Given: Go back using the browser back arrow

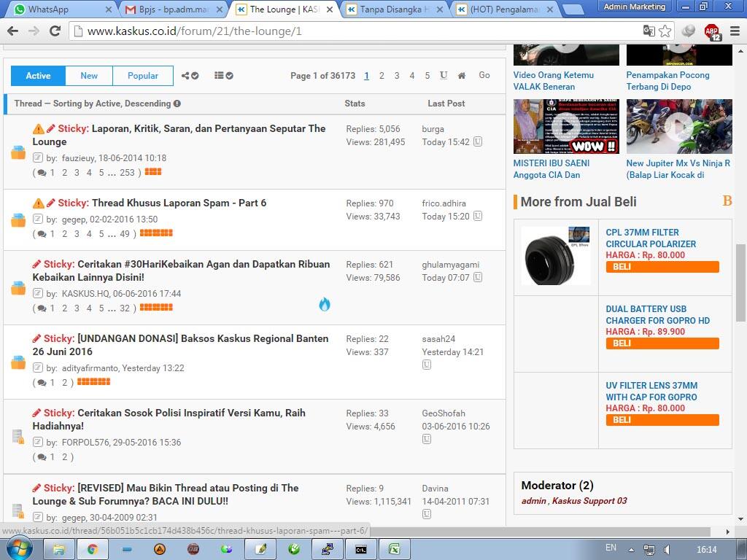Looking at the screenshot, I should (x=13, y=31).
